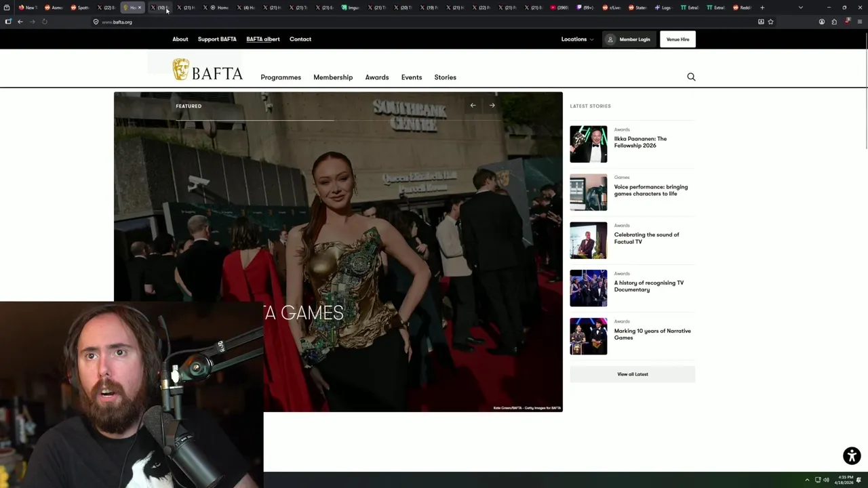The image size is (868, 488).
Task: Click the BAFTA logo to go home
Action: click(x=207, y=70)
